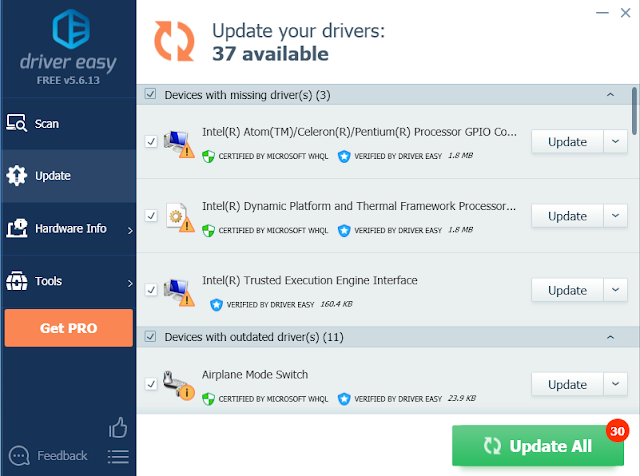Click the Tools toolbox icon in sidebar
Screen dimensions: 640x476
pos(17,281)
